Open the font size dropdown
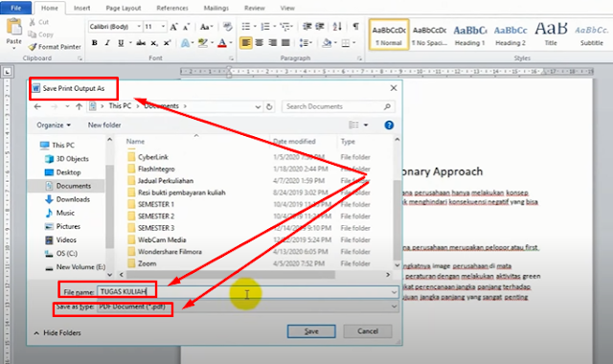The width and height of the screenshot is (613, 364). 163,27
